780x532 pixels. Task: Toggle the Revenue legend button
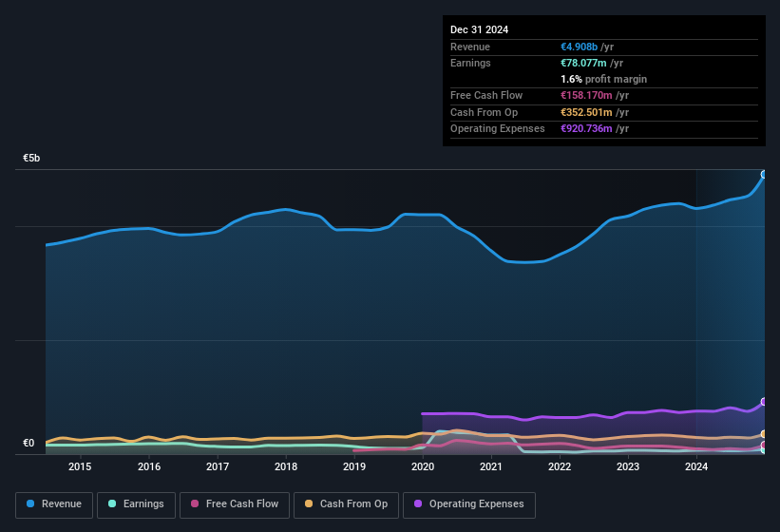point(54,504)
